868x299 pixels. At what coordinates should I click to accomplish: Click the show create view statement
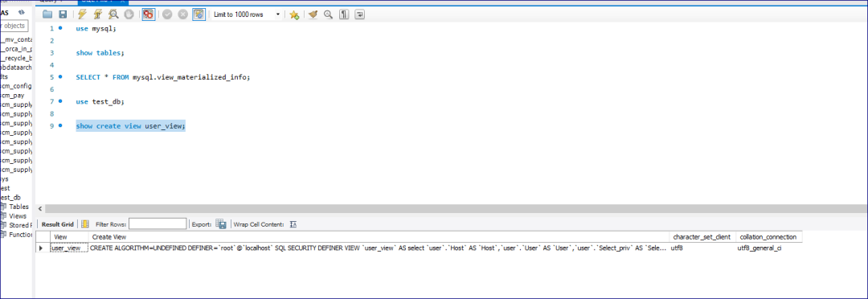pos(131,125)
